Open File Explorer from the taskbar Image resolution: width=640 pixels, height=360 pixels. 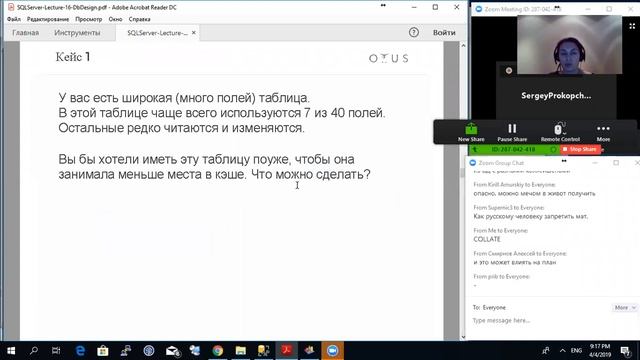tap(240, 351)
